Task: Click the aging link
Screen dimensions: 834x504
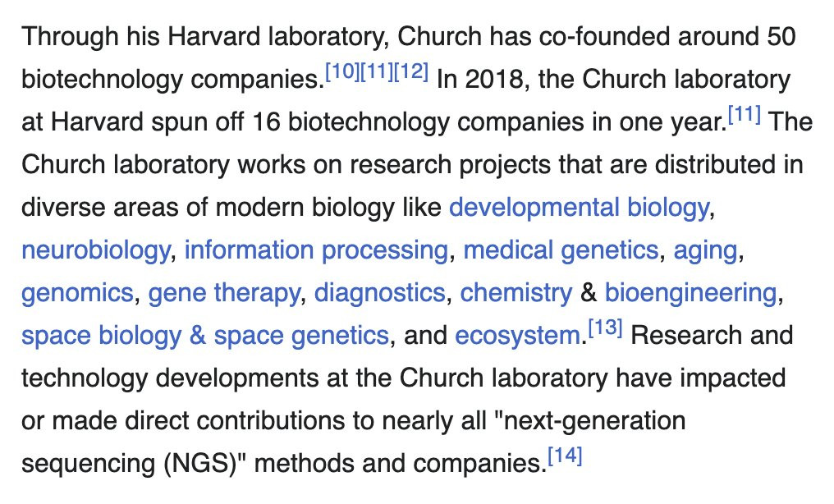Action: pos(705,250)
